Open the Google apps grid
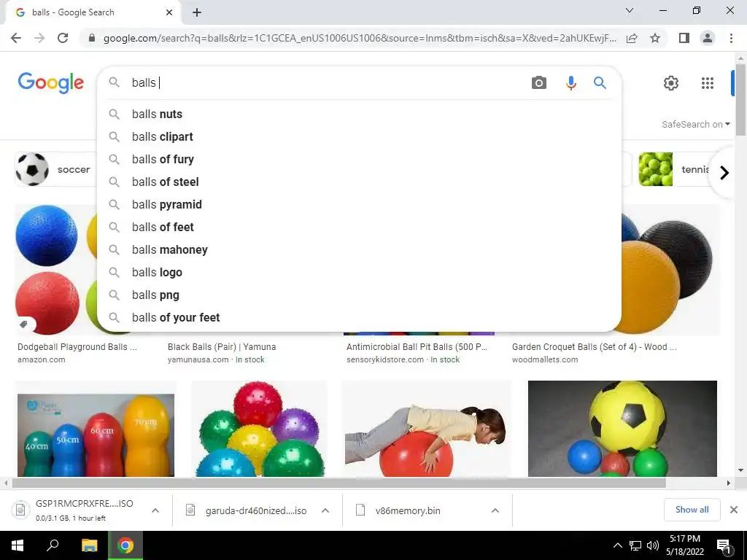 [x=708, y=83]
